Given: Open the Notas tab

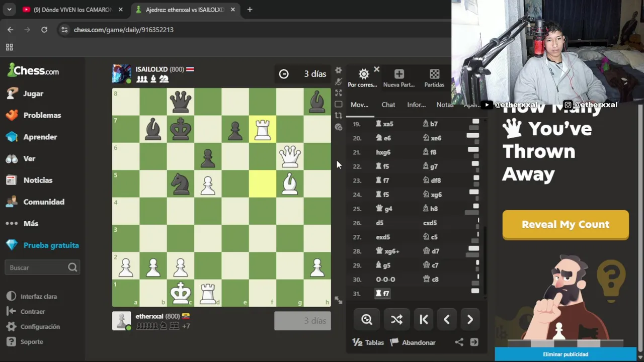Looking at the screenshot, I should click(445, 105).
